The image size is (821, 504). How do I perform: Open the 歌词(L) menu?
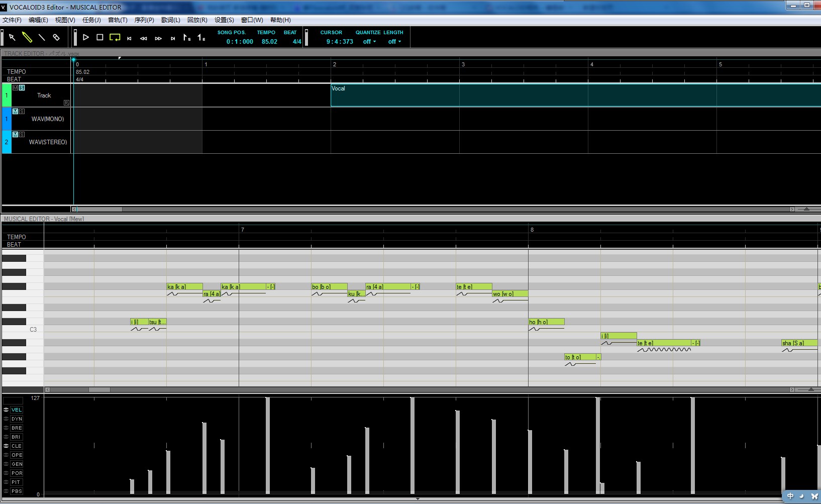(x=171, y=20)
